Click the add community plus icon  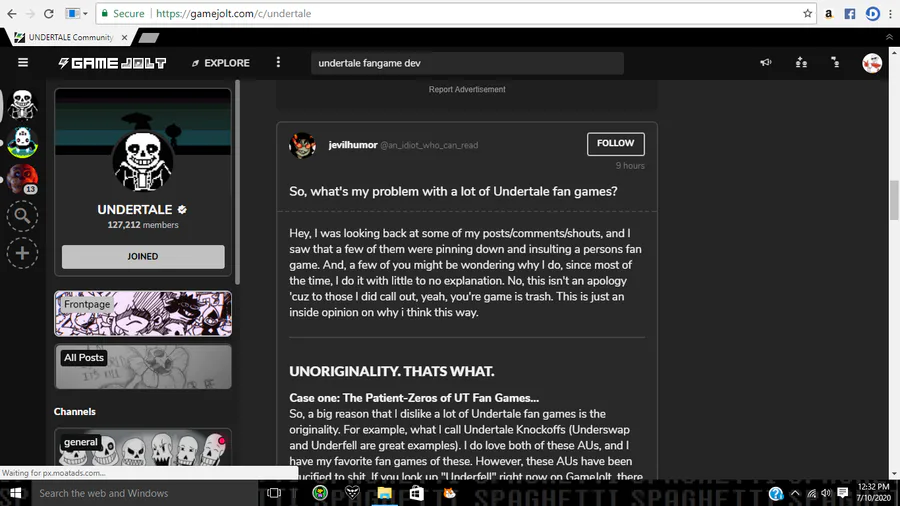22,253
